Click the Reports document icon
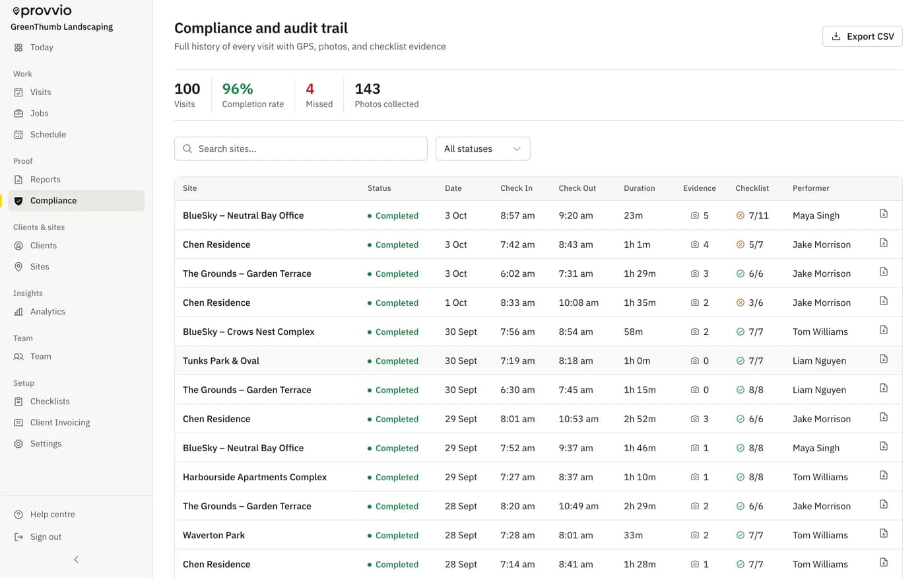 tap(18, 180)
